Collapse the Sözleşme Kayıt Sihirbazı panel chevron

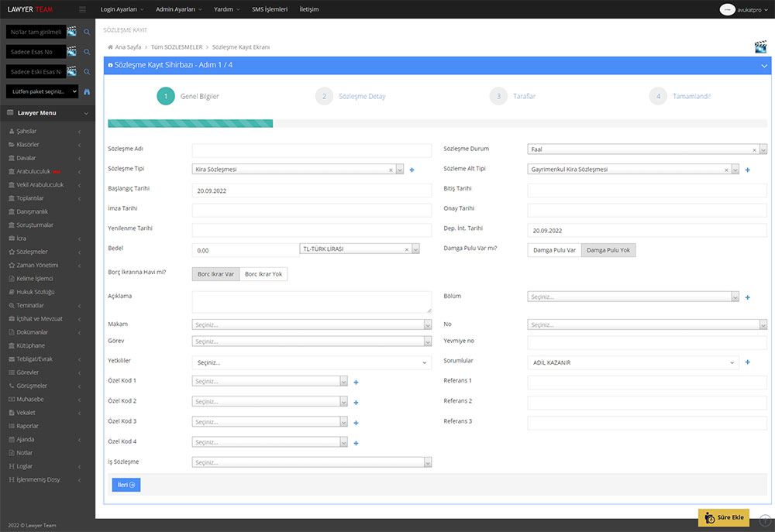(764, 66)
